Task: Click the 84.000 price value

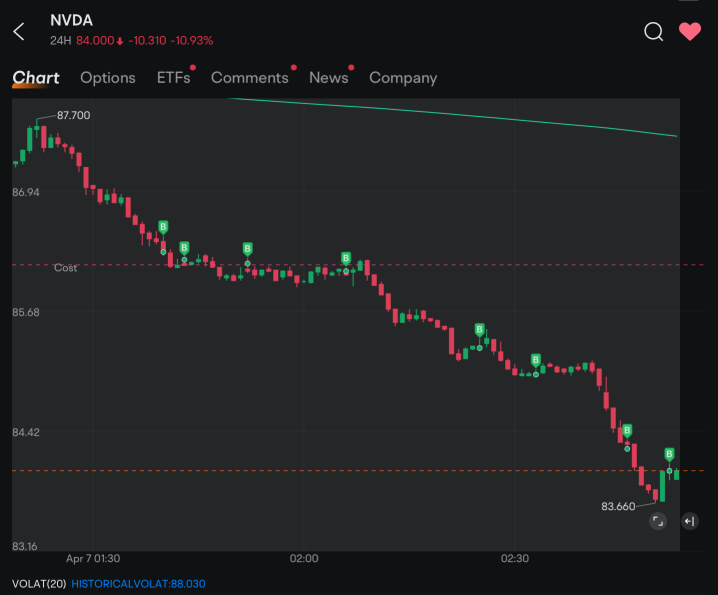Action: point(95,41)
